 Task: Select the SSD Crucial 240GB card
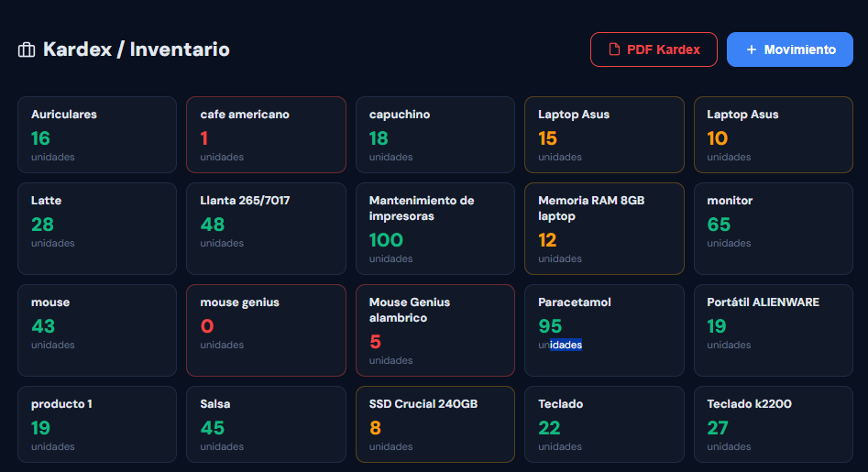pos(435,424)
